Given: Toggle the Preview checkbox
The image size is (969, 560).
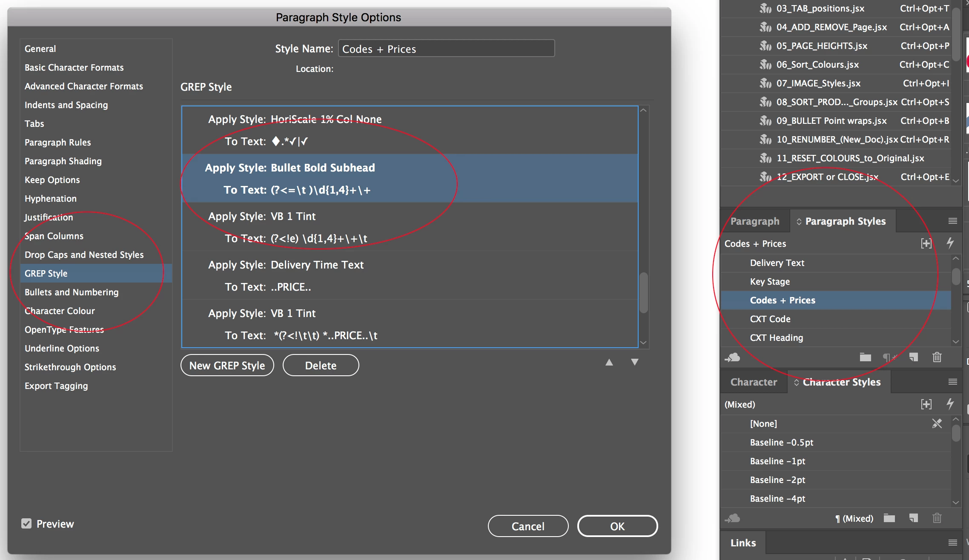Looking at the screenshot, I should pyautogui.click(x=26, y=523).
